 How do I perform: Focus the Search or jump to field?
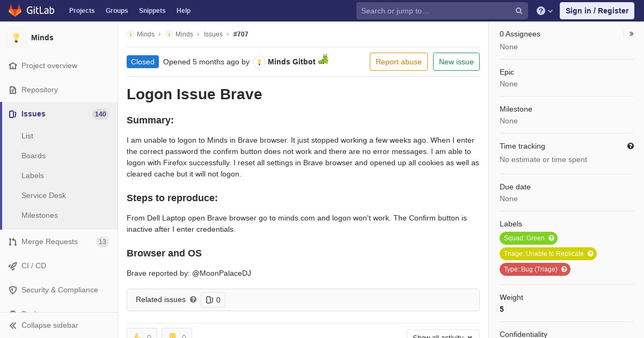click(x=442, y=11)
